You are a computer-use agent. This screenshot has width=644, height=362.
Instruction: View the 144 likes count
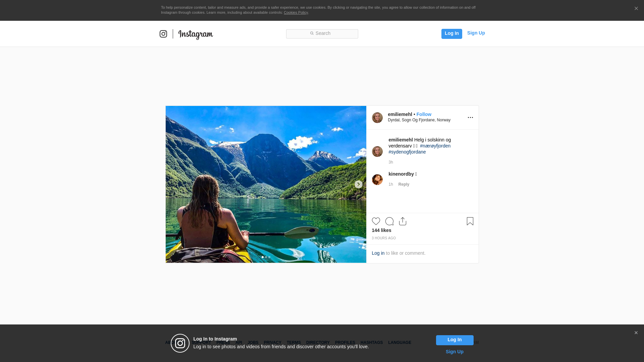point(381,230)
